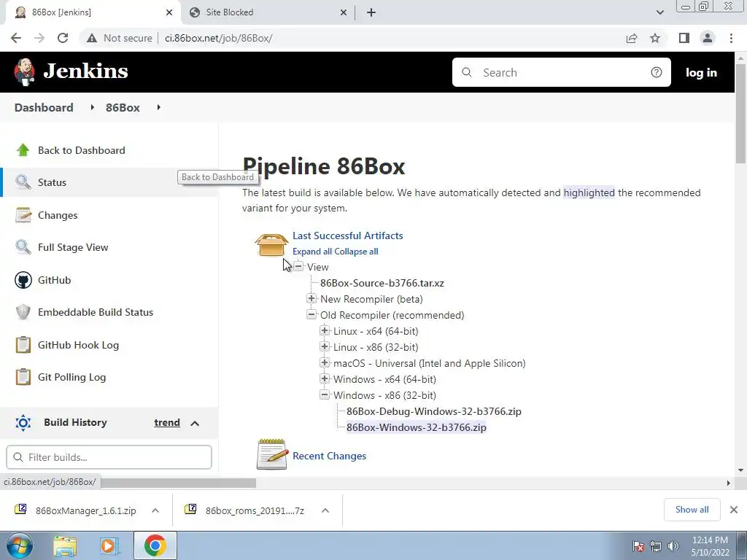Image resolution: width=747 pixels, height=560 pixels.
Task: Open a new browser tab
Action: tap(371, 12)
